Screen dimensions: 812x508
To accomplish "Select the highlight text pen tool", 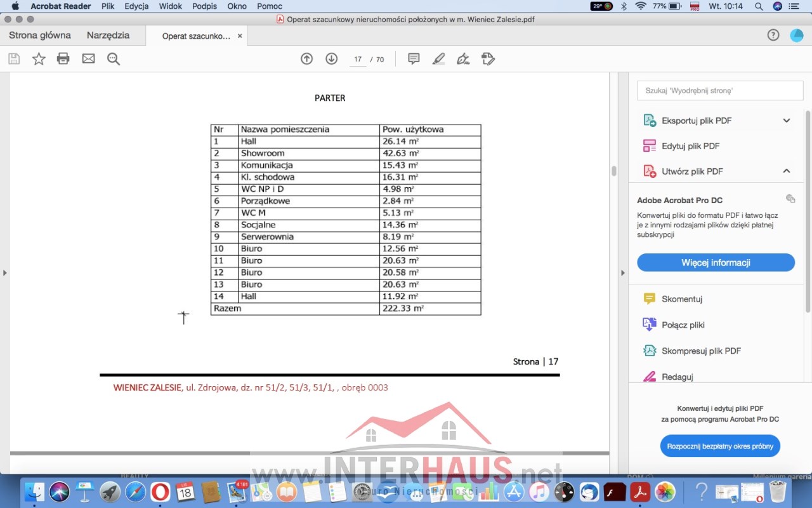I will coord(438,59).
